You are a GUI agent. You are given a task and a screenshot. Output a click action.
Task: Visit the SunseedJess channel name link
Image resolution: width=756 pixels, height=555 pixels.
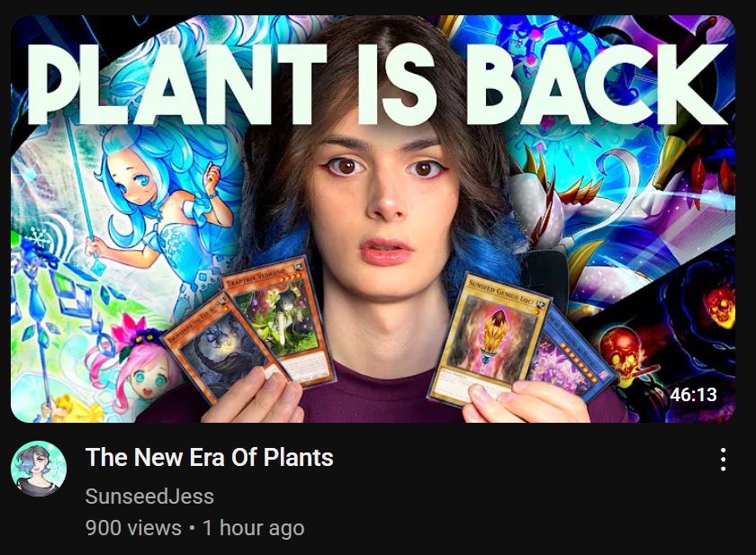coord(149,497)
